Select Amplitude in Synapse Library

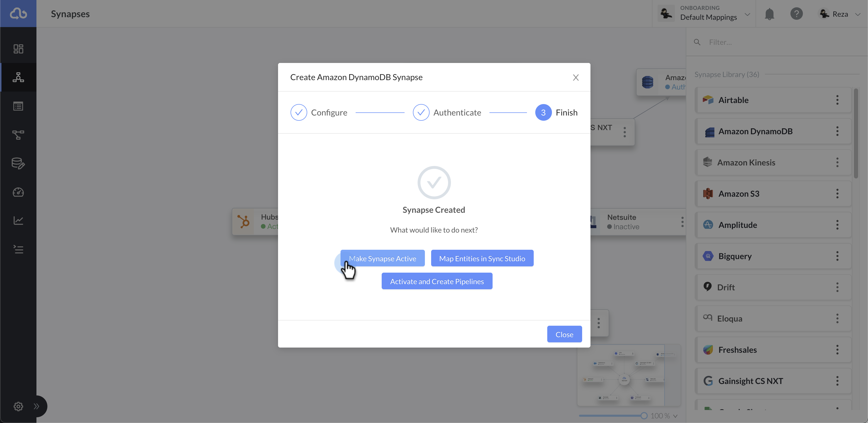point(773,225)
